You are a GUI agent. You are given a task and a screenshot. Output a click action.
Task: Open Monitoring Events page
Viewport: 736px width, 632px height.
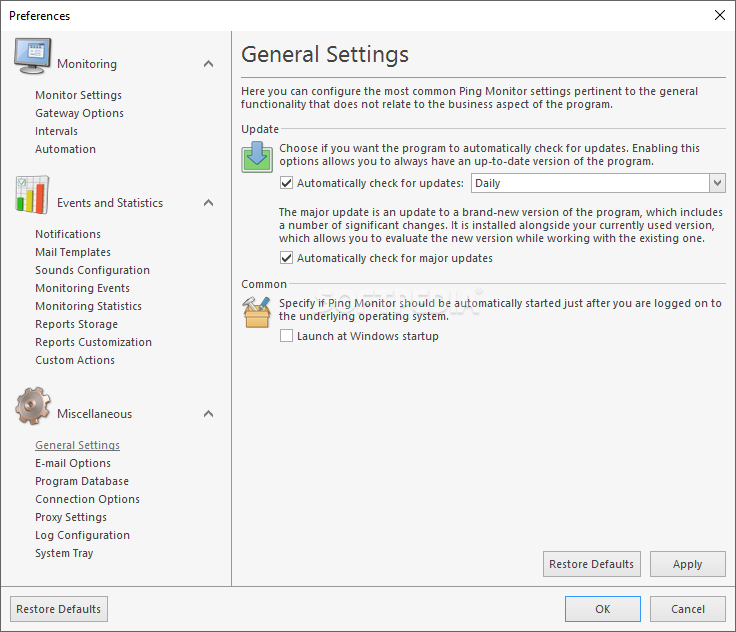point(82,288)
